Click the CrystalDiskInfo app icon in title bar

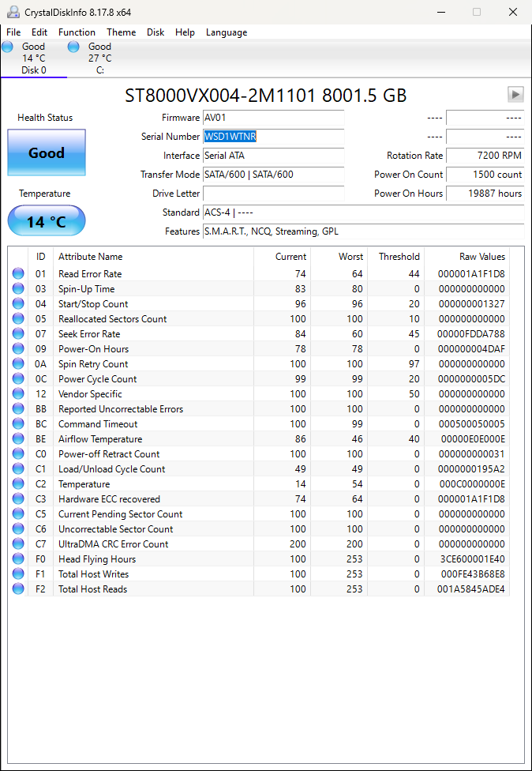[12, 12]
